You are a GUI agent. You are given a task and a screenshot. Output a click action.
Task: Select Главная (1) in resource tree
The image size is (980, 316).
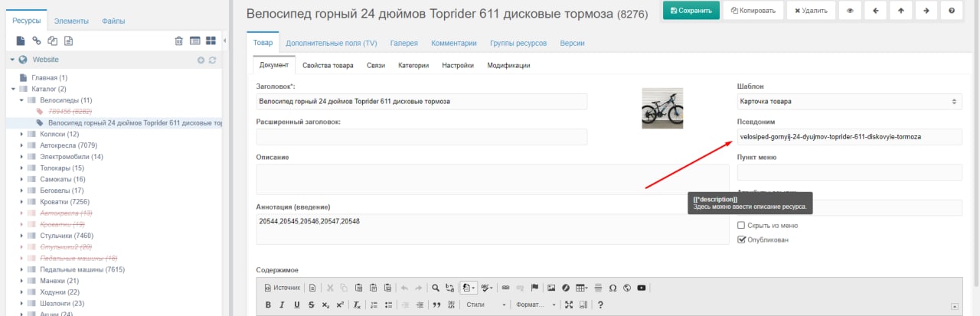coord(50,77)
